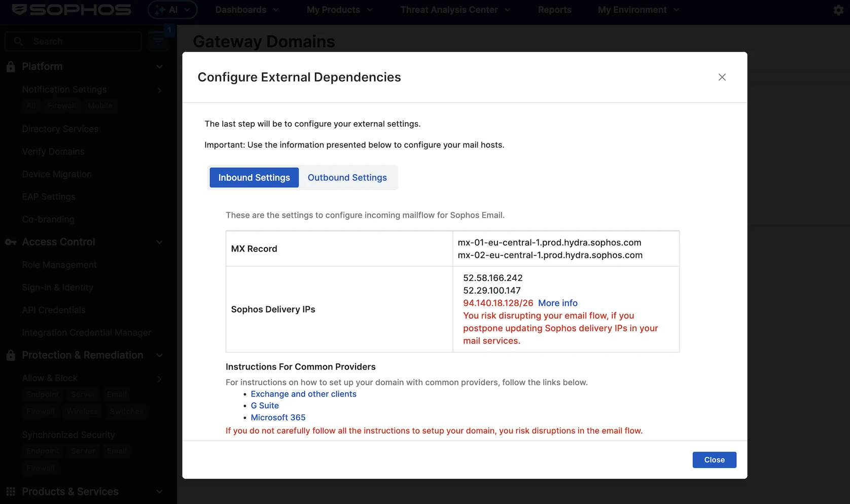Open Role Management
This screenshot has width=850, height=504.
tap(59, 265)
